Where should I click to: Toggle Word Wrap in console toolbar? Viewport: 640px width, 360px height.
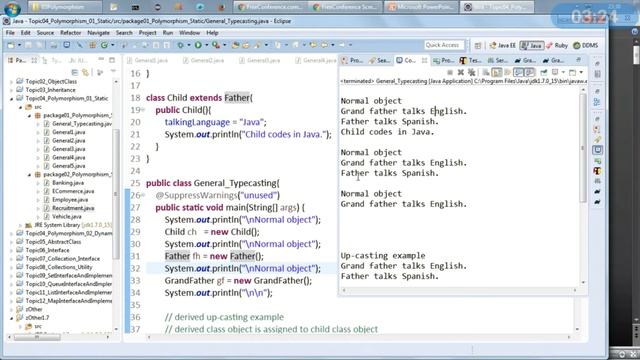pos(507,72)
